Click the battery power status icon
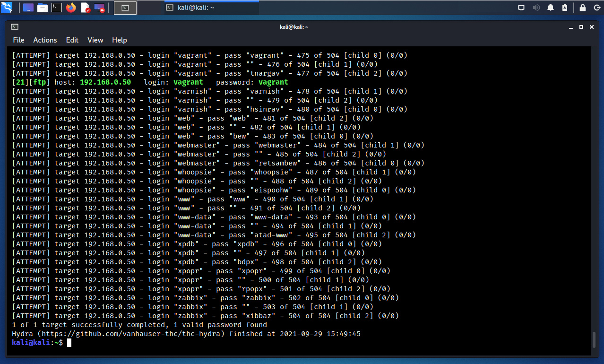The height and width of the screenshot is (364, 604). pyautogui.click(x=565, y=8)
